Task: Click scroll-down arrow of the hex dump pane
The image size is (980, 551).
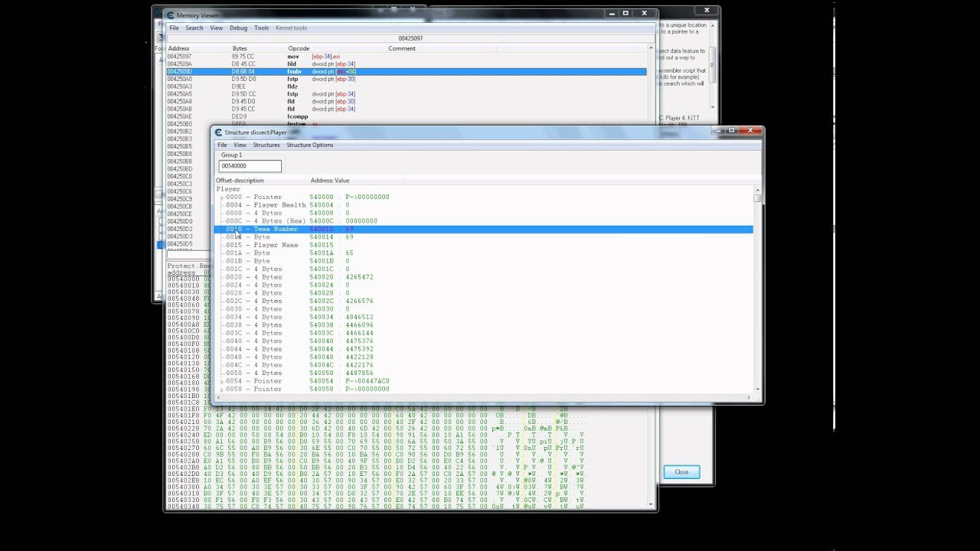Action: [652, 505]
